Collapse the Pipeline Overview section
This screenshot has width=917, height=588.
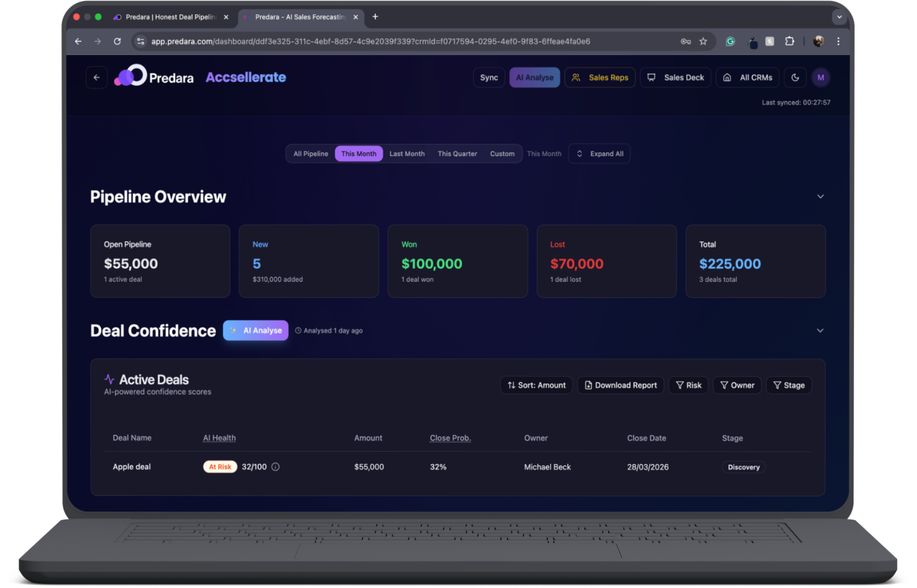pyautogui.click(x=820, y=196)
